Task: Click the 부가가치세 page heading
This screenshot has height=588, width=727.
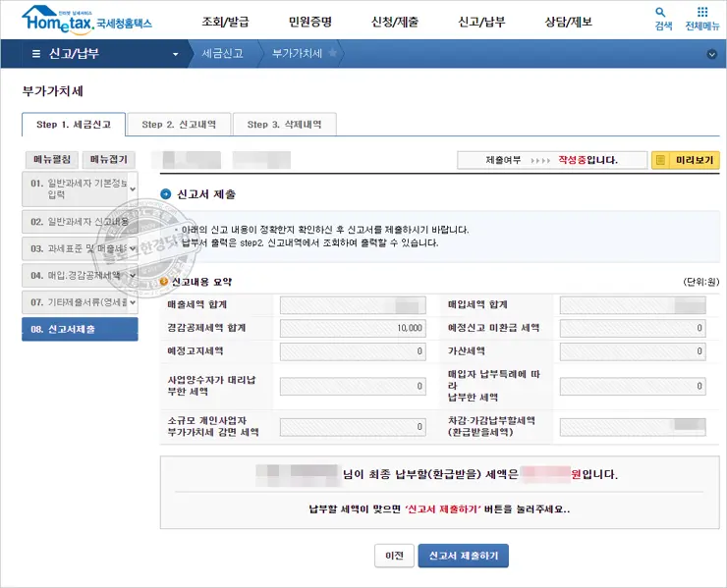Action: (52, 91)
